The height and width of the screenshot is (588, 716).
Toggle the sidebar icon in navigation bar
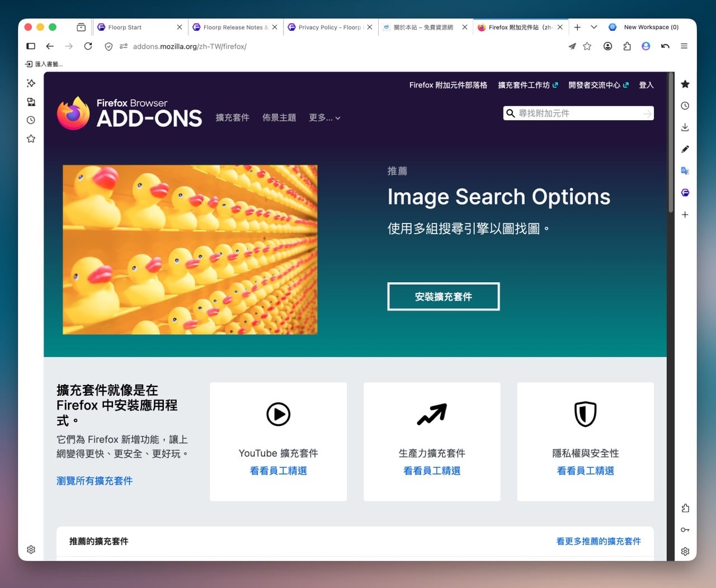point(31,46)
